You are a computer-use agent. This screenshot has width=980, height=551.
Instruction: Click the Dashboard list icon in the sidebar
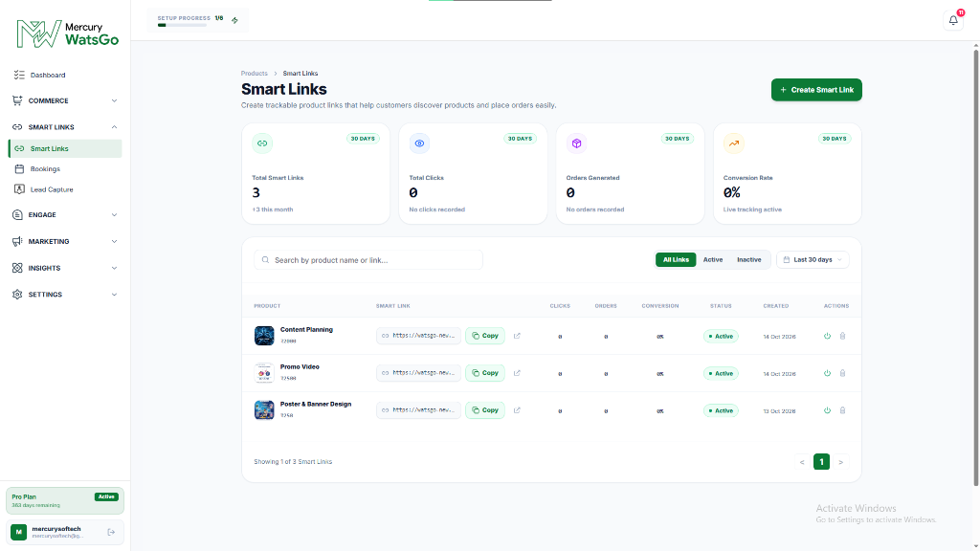click(19, 75)
